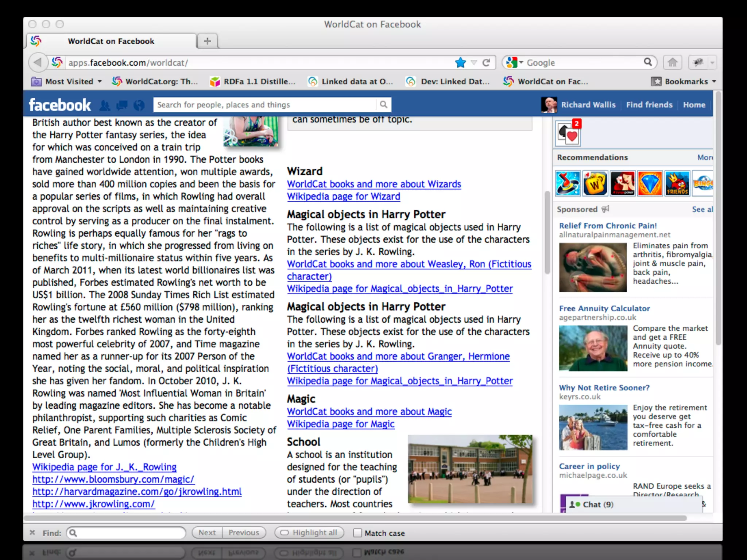Screen dimensions: 747x560
Task: Click in the Facebook search field
Action: (264, 105)
